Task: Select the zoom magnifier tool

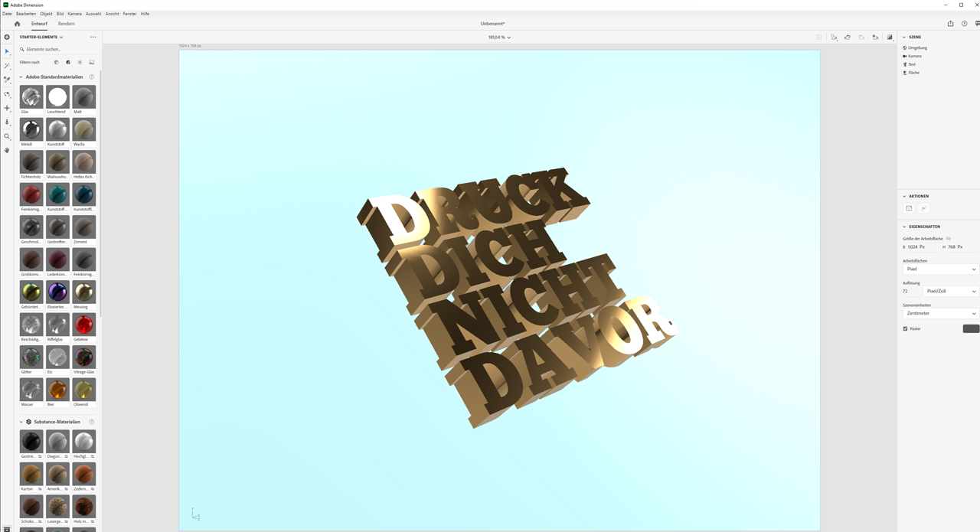Action: [x=7, y=136]
